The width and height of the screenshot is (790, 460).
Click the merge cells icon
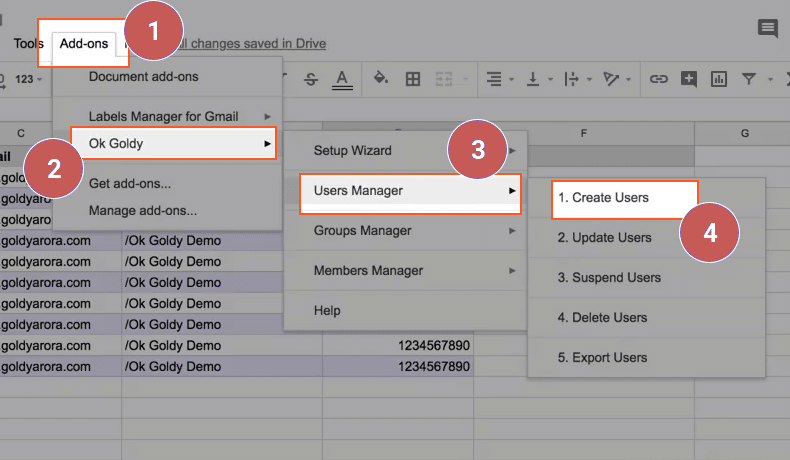pos(444,79)
